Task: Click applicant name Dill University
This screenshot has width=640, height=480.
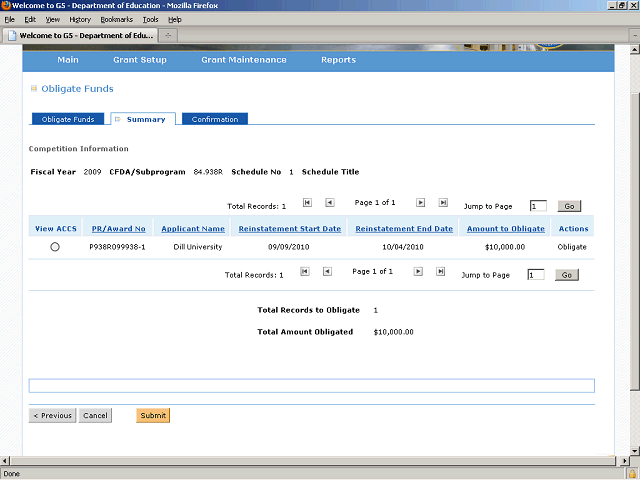Action: pos(198,247)
